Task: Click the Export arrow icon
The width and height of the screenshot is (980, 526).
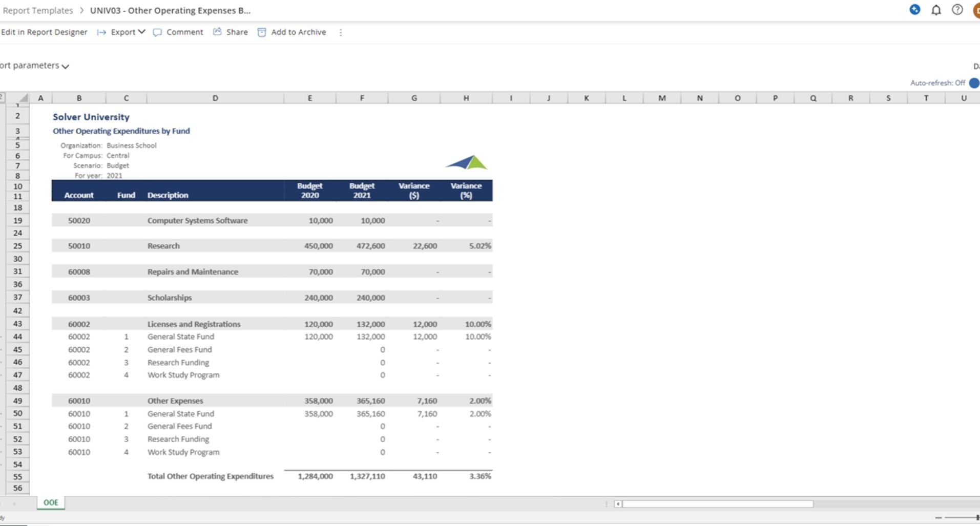Action: [x=101, y=32]
